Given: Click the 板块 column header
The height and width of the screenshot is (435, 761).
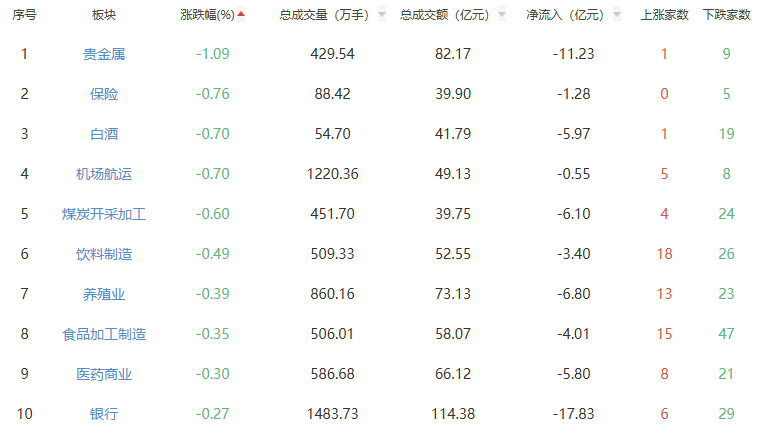Looking at the screenshot, I should pyautogui.click(x=103, y=15).
